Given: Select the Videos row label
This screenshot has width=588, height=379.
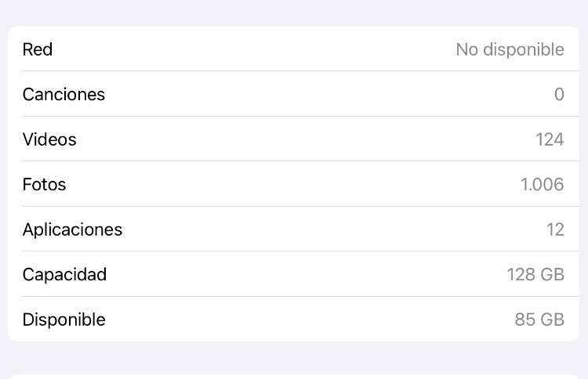Looking at the screenshot, I should (x=49, y=139).
